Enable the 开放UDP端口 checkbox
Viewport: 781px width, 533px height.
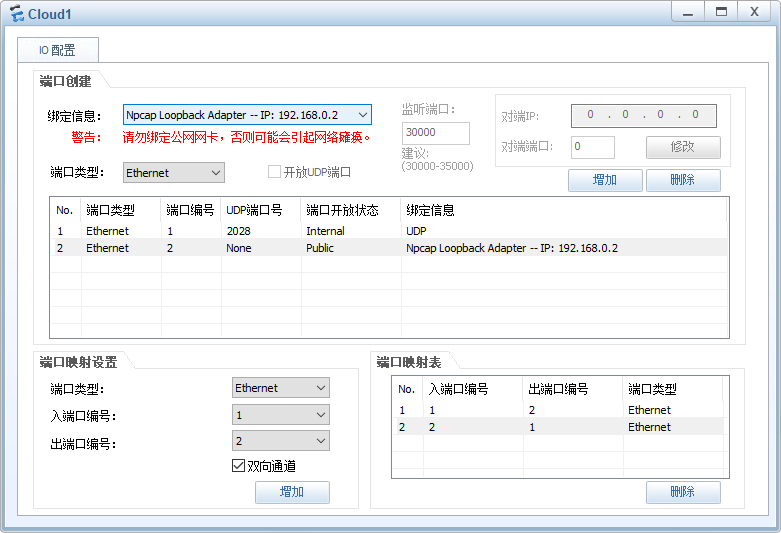click(x=274, y=172)
